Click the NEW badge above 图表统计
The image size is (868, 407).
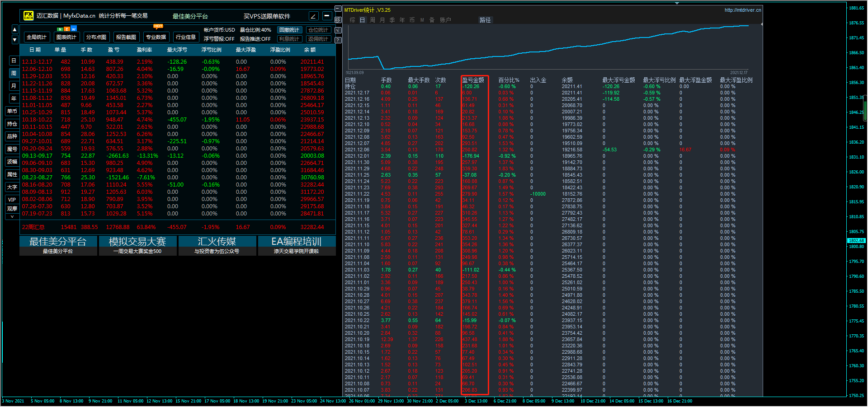click(x=67, y=29)
